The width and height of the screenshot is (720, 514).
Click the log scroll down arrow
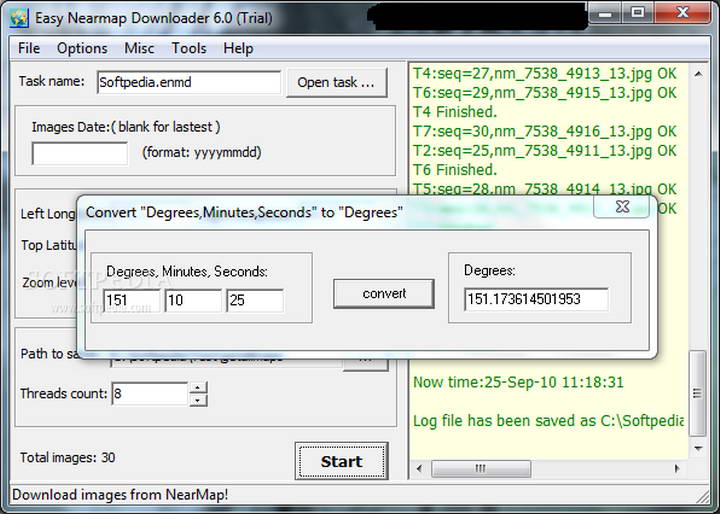[x=698, y=449]
